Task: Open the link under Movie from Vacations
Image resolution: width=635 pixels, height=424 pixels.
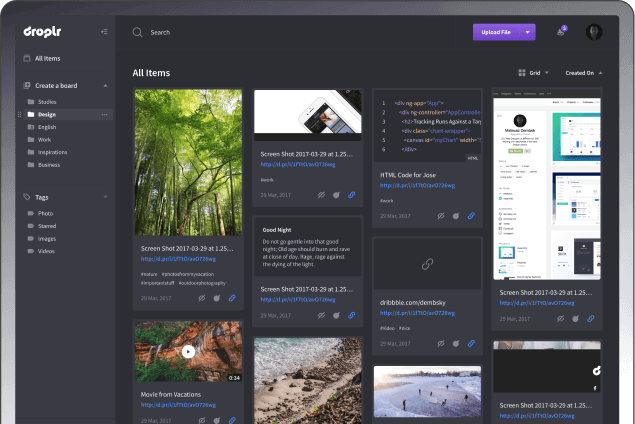Action: click(178, 405)
